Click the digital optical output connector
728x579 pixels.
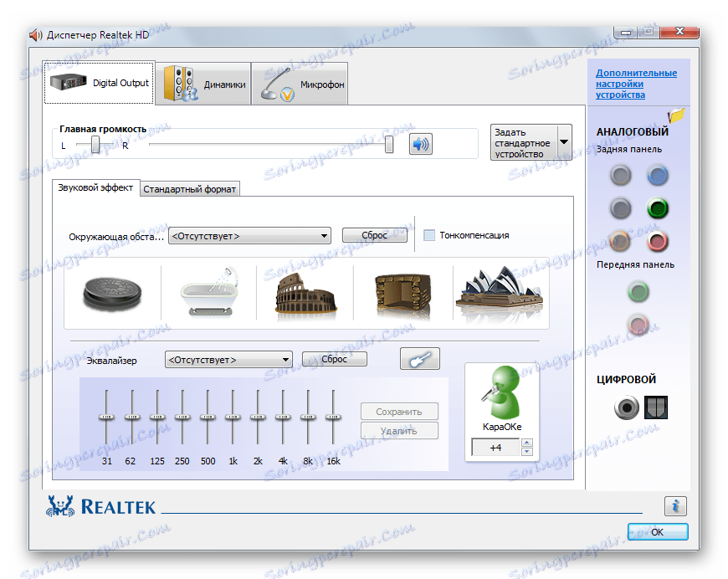pyautogui.click(x=655, y=407)
